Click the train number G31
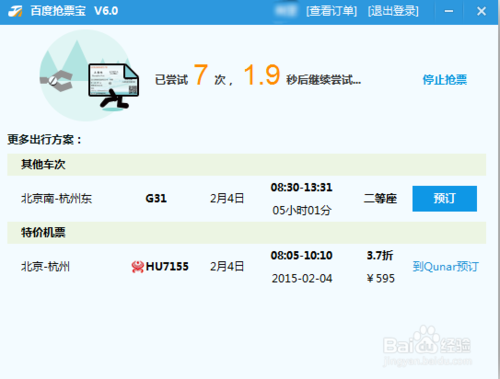Screen dimensions: 500x379 (156, 199)
